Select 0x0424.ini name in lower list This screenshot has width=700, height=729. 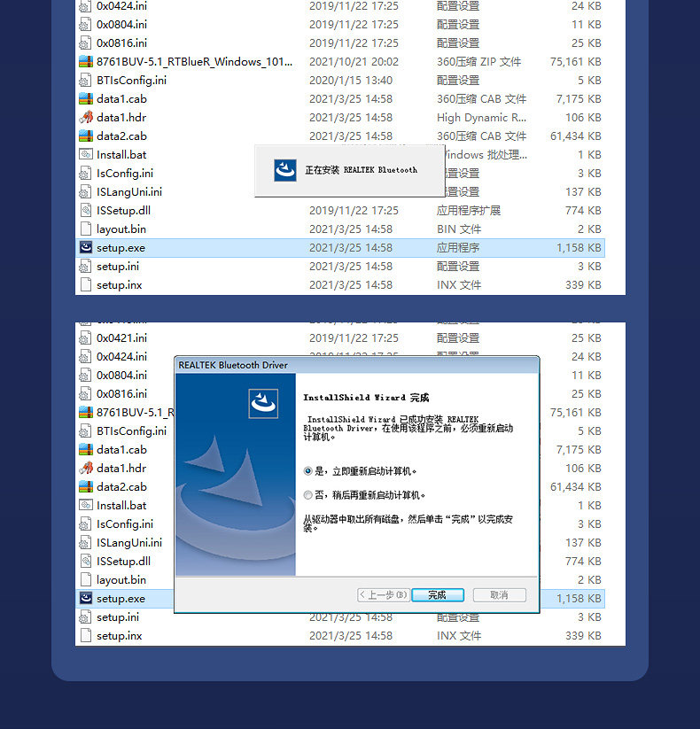[x=122, y=357]
